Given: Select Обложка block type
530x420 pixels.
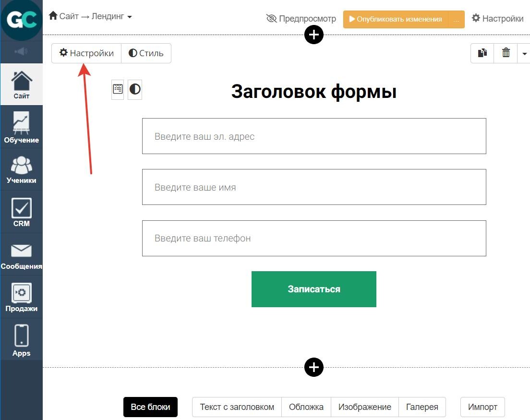Looking at the screenshot, I should point(306,407).
